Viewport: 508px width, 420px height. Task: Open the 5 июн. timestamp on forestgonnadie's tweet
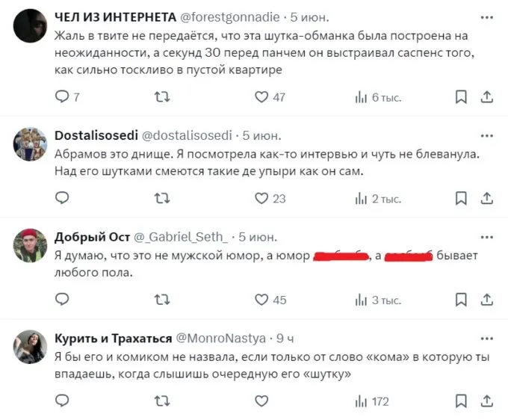pos(311,16)
